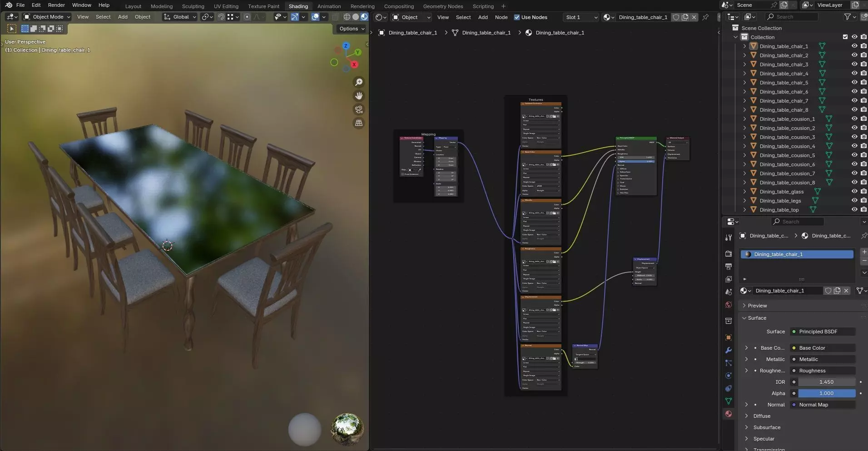Click the IOR value field

click(x=827, y=382)
